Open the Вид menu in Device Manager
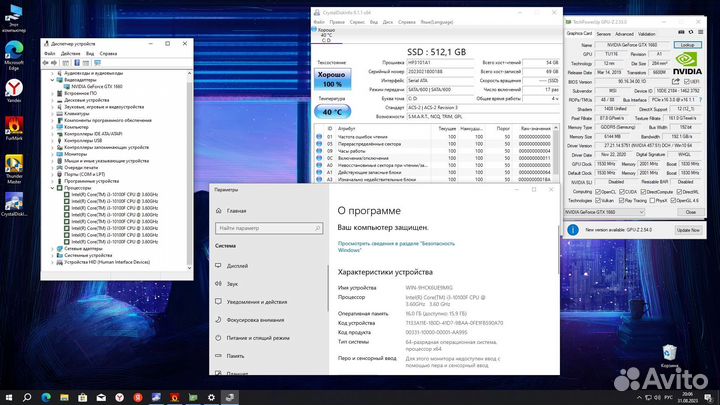 click(x=90, y=53)
